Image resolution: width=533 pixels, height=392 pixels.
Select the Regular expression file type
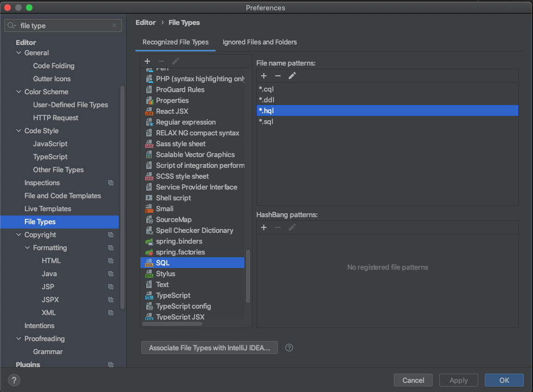coord(192,122)
